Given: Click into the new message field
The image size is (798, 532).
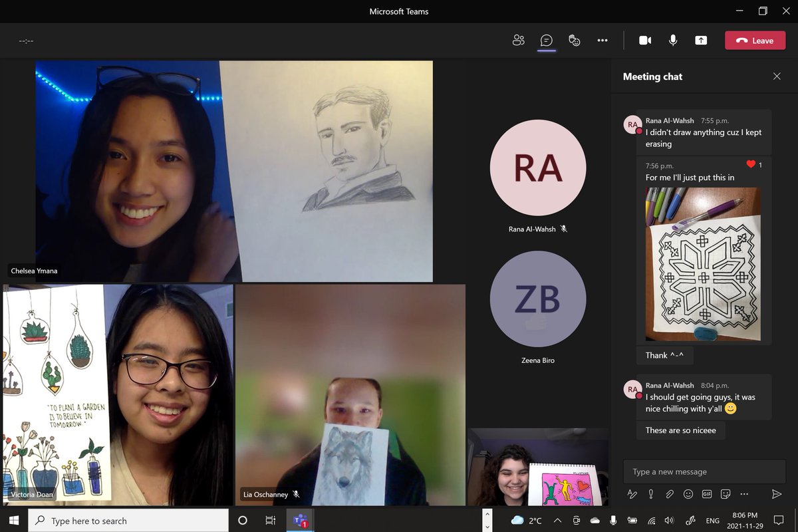Looking at the screenshot, I should [704, 471].
